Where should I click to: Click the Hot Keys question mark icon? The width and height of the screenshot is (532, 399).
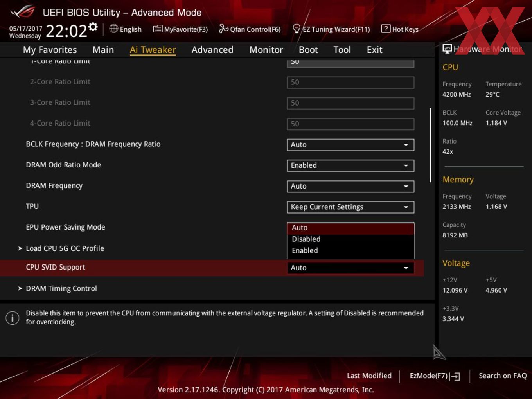386,29
